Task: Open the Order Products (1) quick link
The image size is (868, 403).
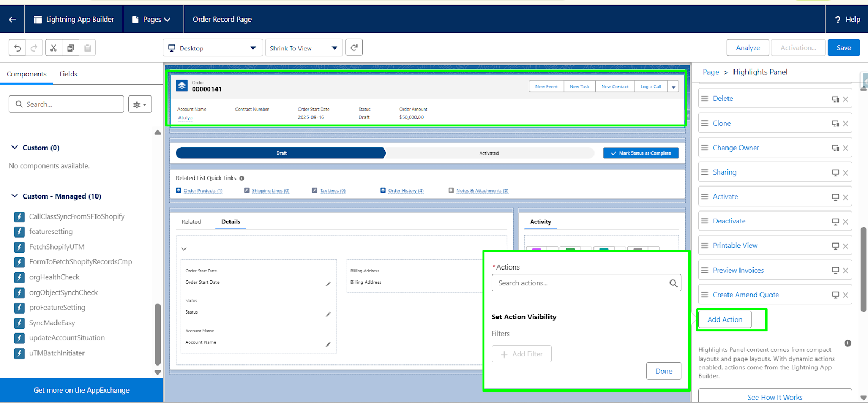Action: (x=203, y=191)
